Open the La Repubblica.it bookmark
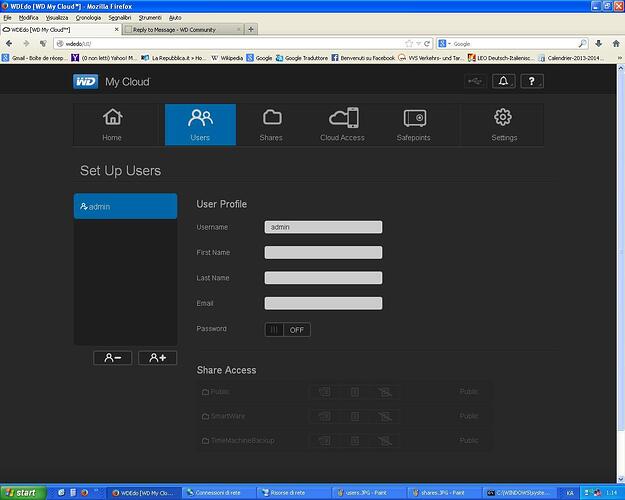The height and width of the screenshot is (500, 625). (174, 58)
